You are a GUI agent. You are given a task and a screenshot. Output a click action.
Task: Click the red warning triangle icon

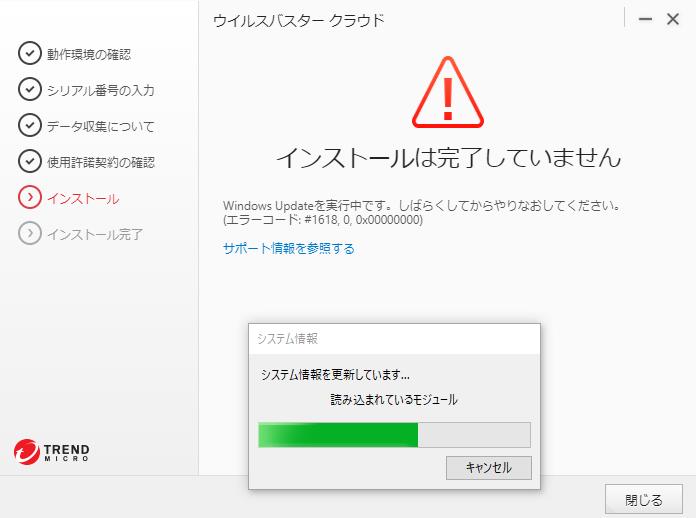tap(448, 92)
